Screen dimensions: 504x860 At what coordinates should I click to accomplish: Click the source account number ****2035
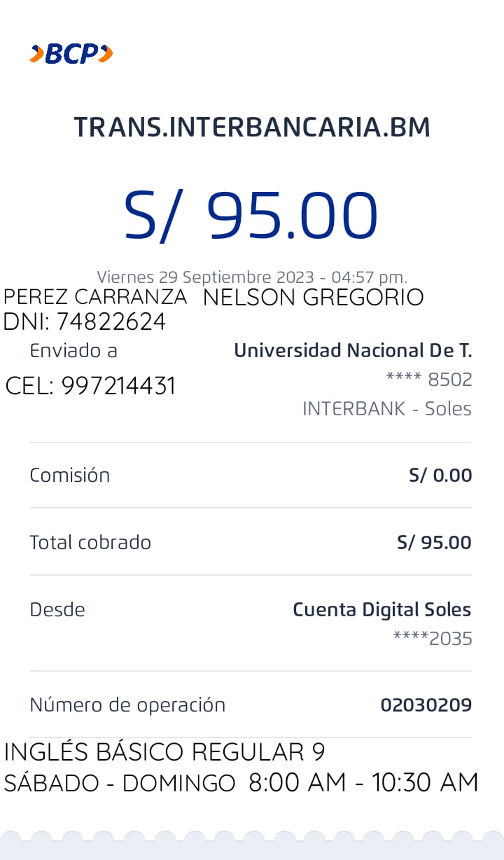[x=433, y=639]
